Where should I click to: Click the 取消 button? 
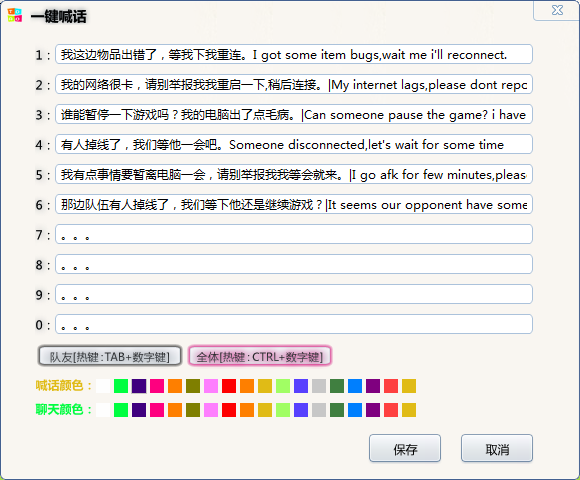pos(497,449)
